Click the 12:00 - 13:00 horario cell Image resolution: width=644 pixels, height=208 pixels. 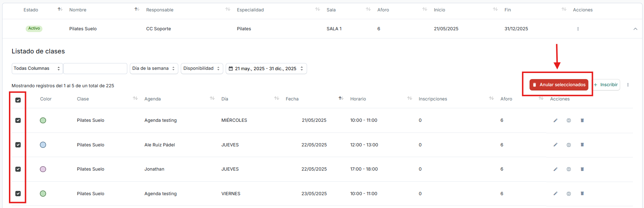pos(364,145)
